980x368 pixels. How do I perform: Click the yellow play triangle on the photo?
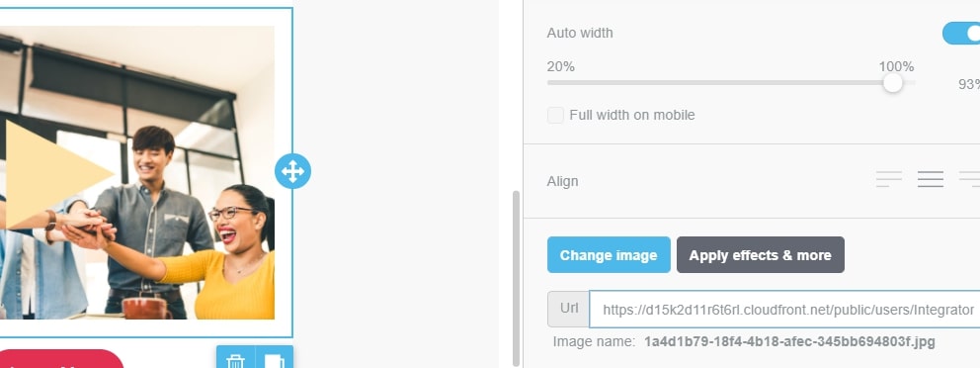pos(56,174)
